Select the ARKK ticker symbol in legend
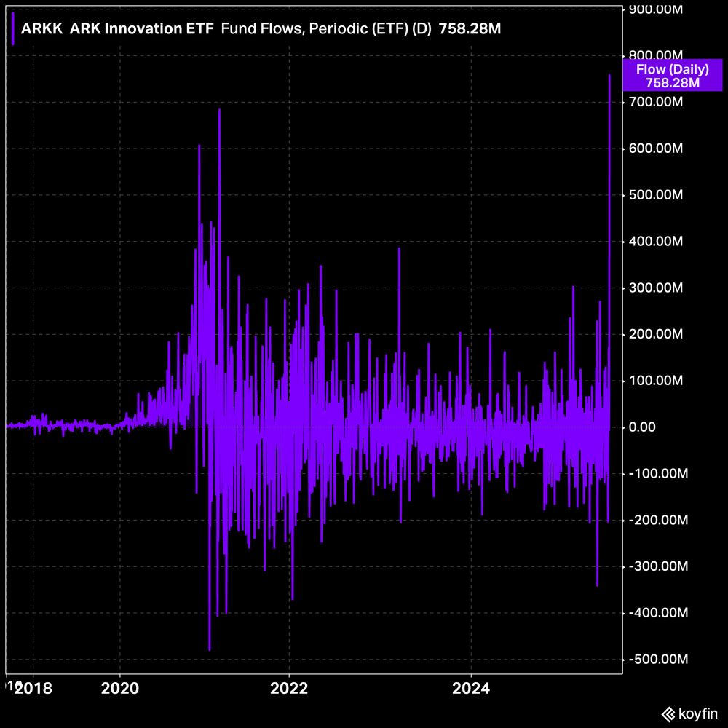The height and width of the screenshot is (728, 728). [41, 29]
